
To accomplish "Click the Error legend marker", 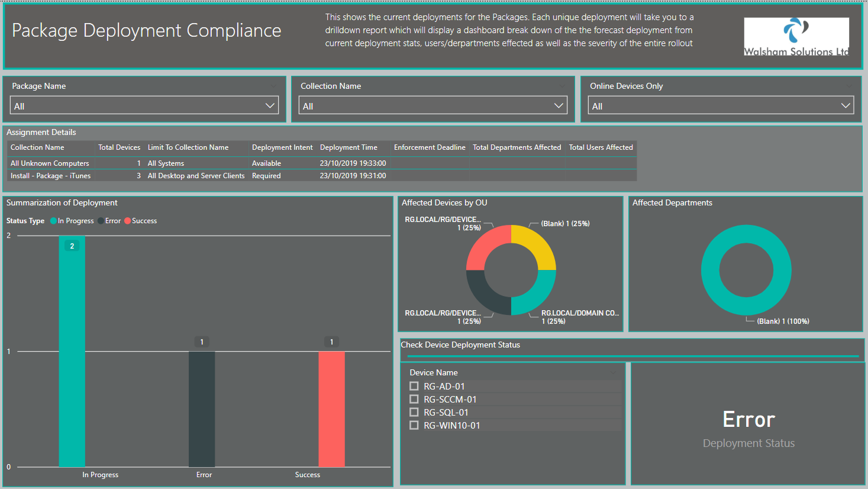I will [101, 221].
